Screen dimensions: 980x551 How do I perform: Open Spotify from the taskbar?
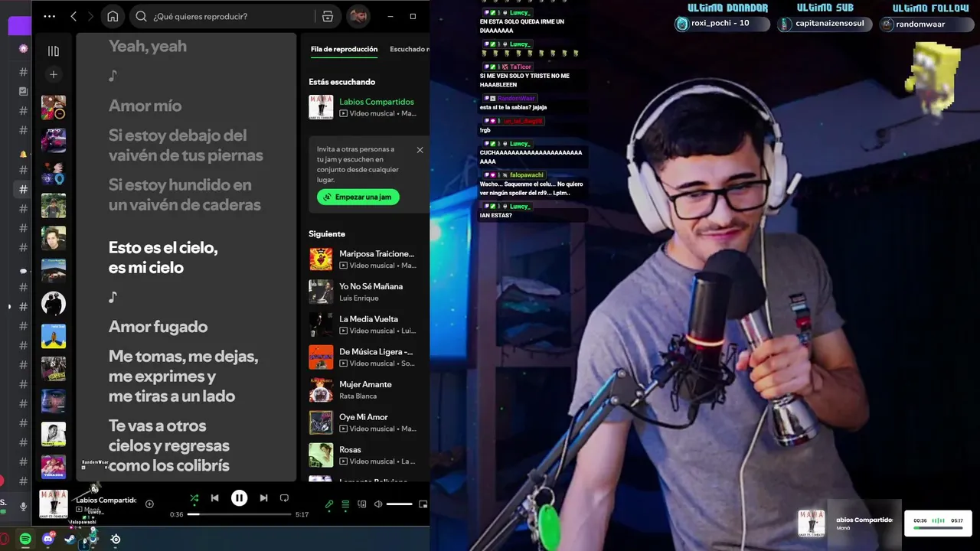coord(25,540)
